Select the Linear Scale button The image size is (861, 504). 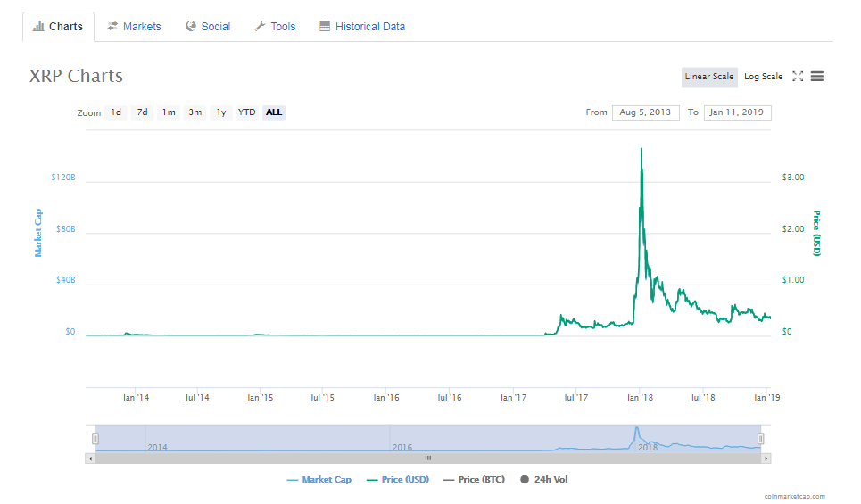pos(709,77)
